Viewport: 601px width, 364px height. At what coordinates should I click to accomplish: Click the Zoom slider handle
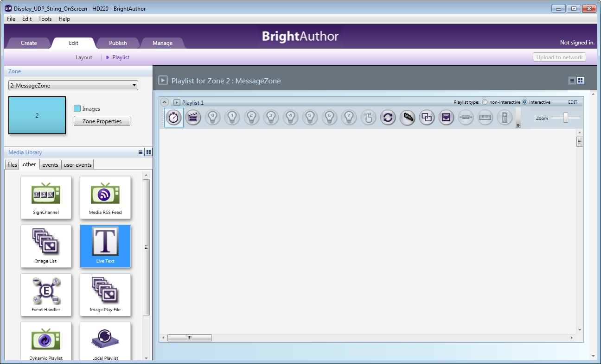click(566, 118)
